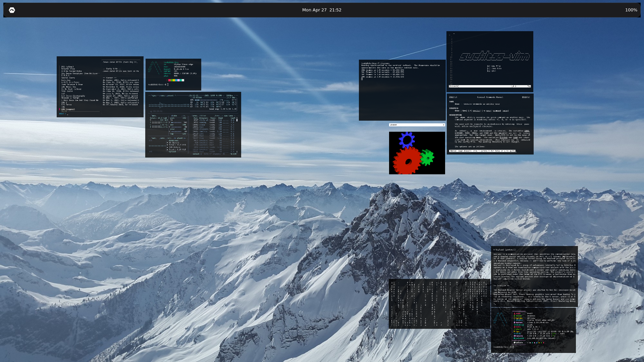Click the Manual page doas(1) status line
The height and width of the screenshot is (362, 644).
point(483,151)
